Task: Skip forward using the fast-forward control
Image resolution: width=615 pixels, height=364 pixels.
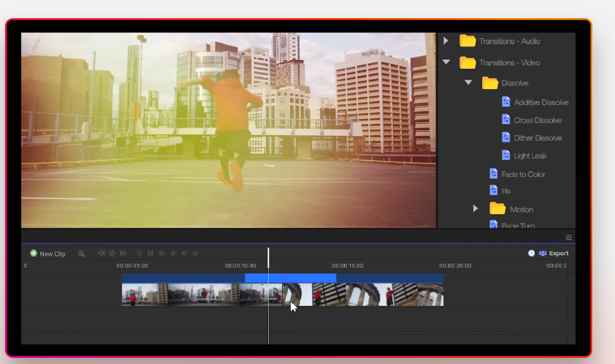Action: pyautogui.click(x=123, y=253)
